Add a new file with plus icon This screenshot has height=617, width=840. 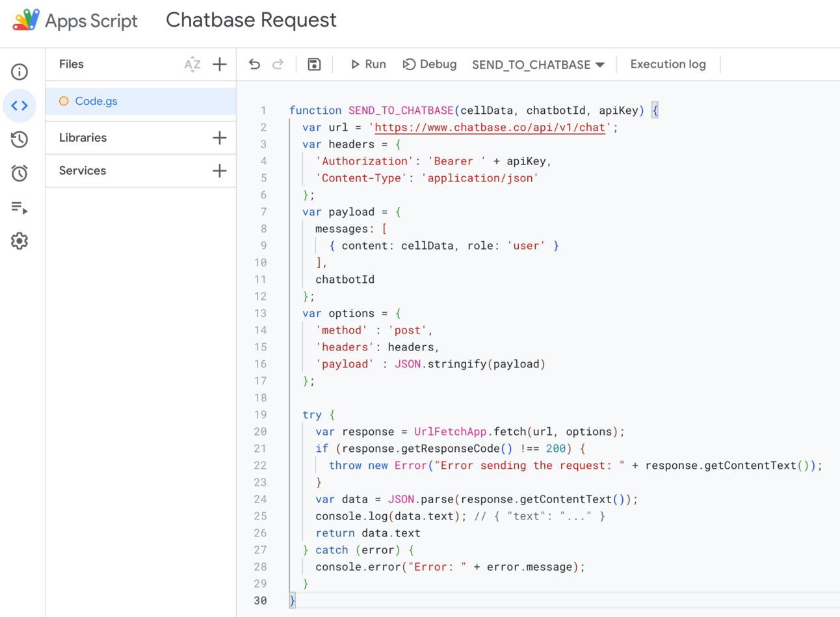point(220,64)
